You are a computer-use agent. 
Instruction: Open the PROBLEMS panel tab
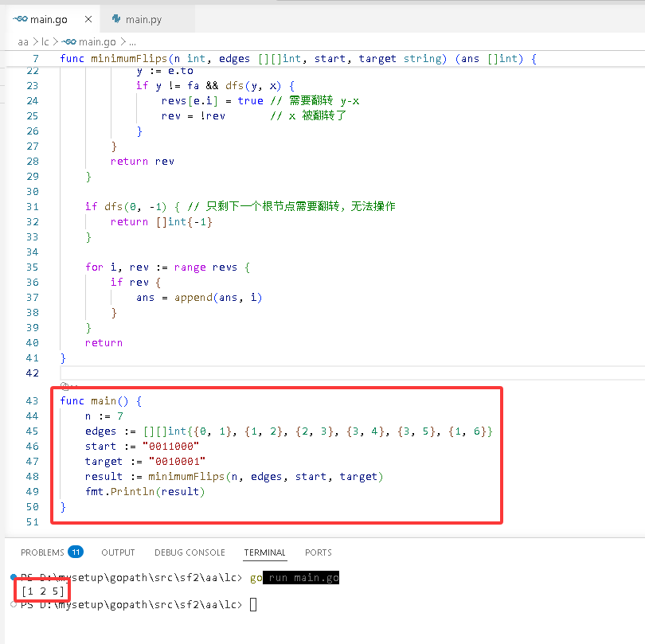point(42,552)
